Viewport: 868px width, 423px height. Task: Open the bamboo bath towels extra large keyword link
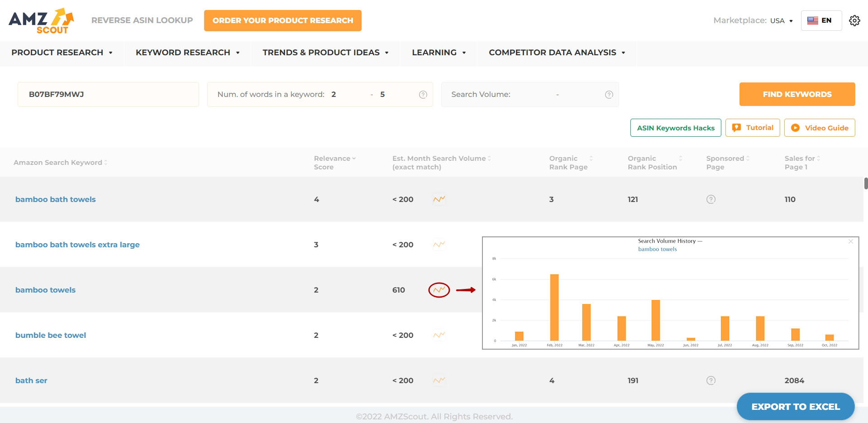point(77,245)
